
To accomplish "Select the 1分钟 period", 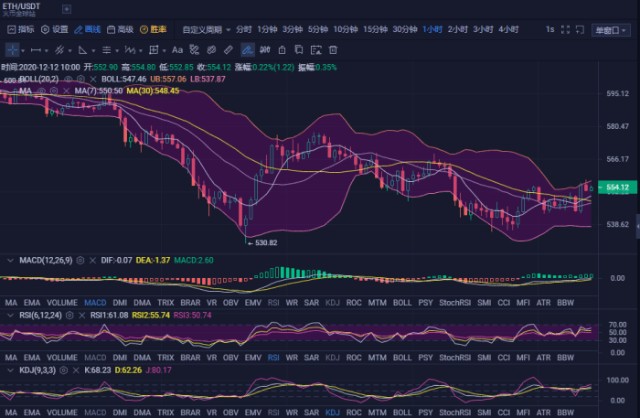I will [267, 29].
